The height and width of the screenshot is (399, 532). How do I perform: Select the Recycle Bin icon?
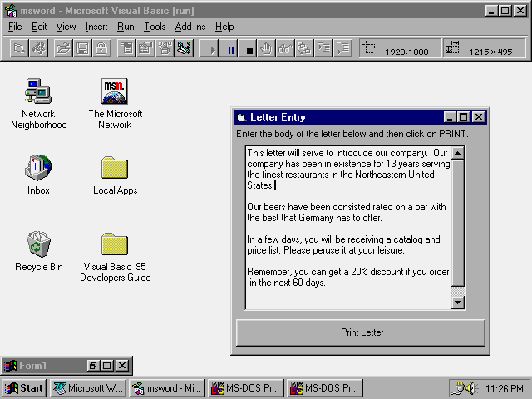tap(38, 244)
